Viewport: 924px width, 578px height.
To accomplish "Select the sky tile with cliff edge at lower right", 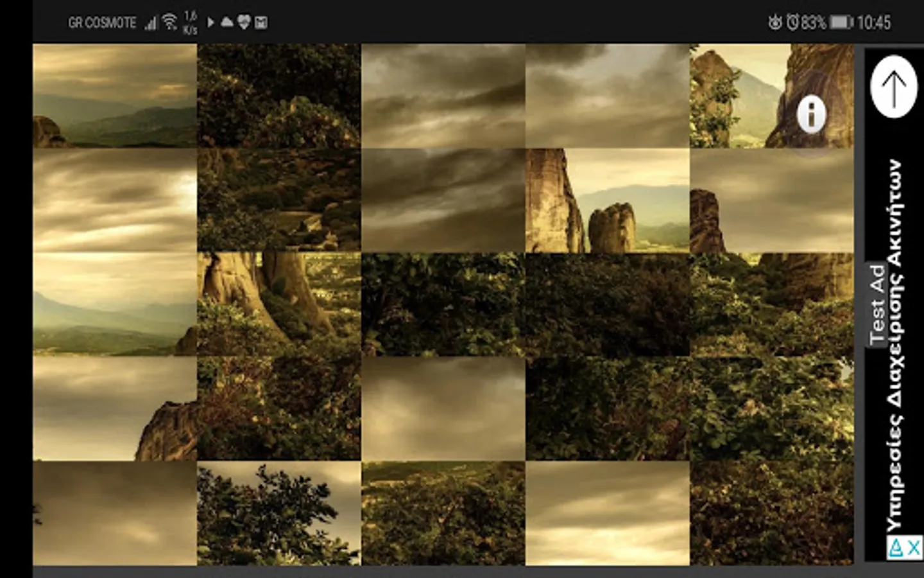I will point(115,408).
